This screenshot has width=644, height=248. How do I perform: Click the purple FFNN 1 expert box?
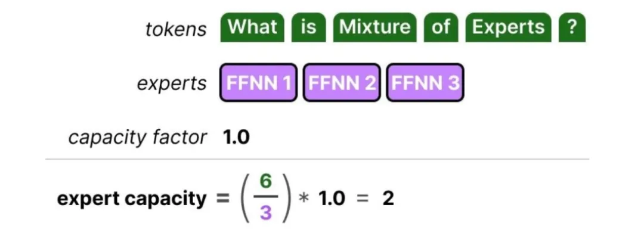click(x=258, y=82)
